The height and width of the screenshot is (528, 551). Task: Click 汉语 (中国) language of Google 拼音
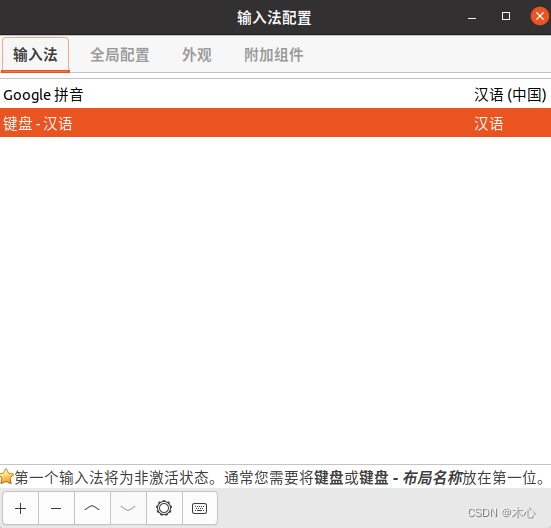click(510, 95)
